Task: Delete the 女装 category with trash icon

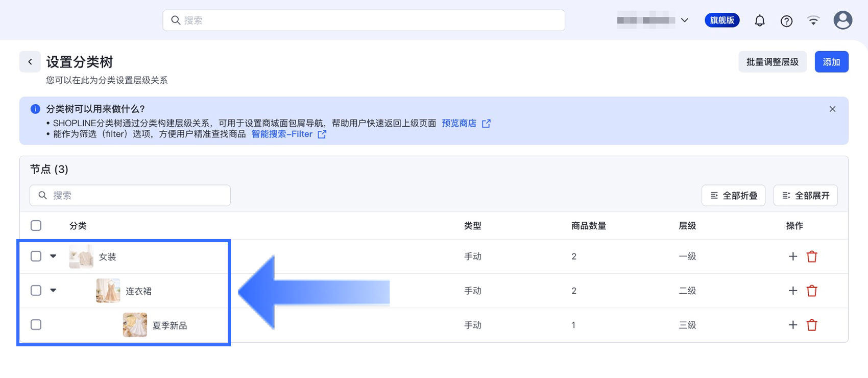Action: pyautogui.click(x=812, y=256)
